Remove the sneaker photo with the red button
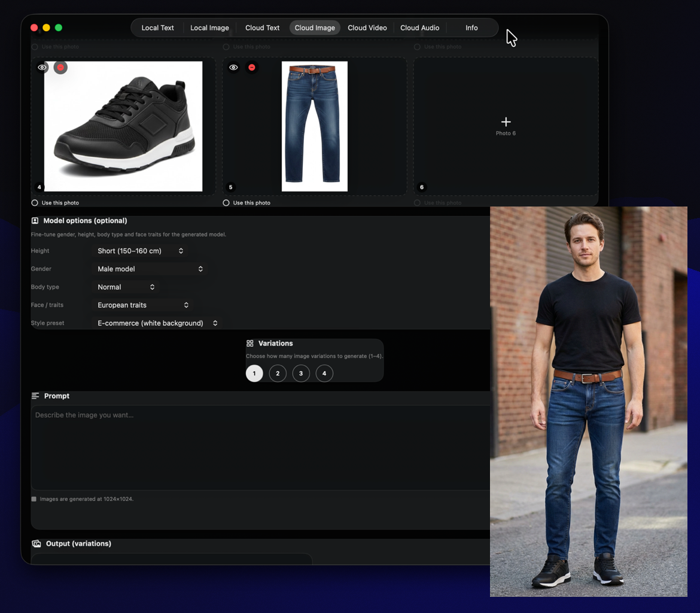 (60, 68)
